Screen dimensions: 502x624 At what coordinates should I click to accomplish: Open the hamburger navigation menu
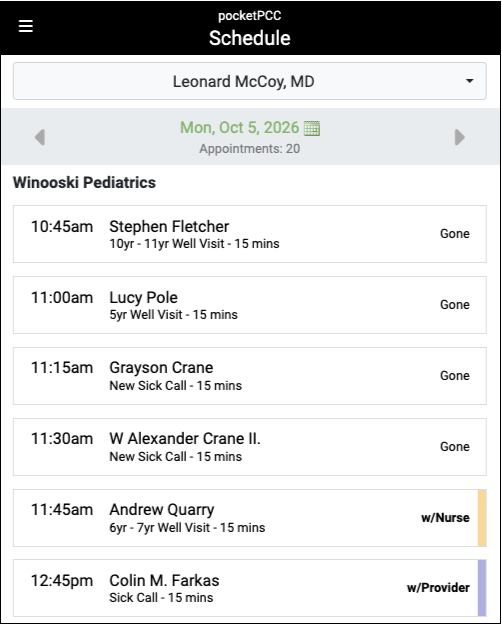[26, 26]
